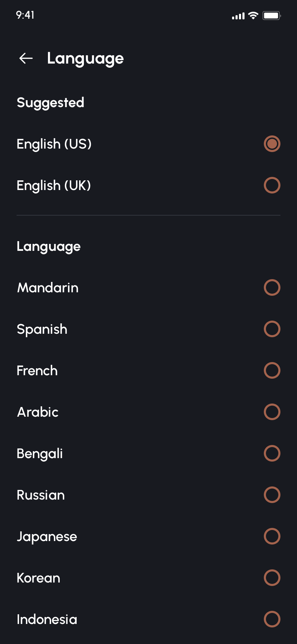Tap the back arrow icon

26,58
